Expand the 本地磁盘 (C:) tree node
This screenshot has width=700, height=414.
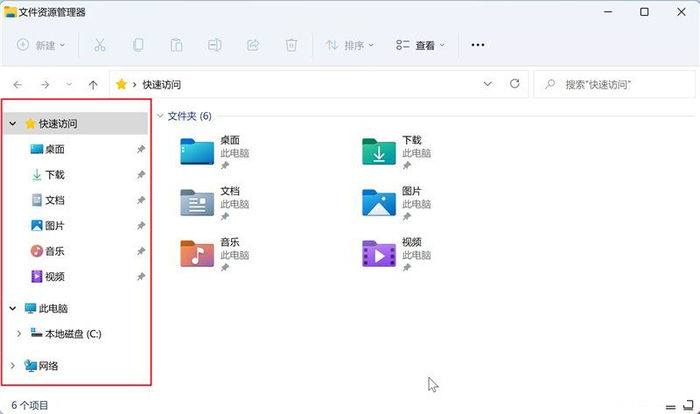coord(19,333)
